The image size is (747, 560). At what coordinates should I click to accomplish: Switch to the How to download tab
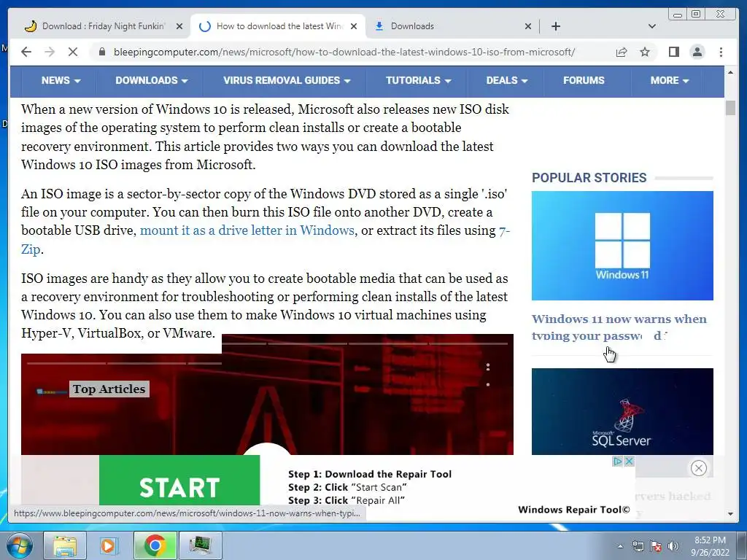click(279, 26)
